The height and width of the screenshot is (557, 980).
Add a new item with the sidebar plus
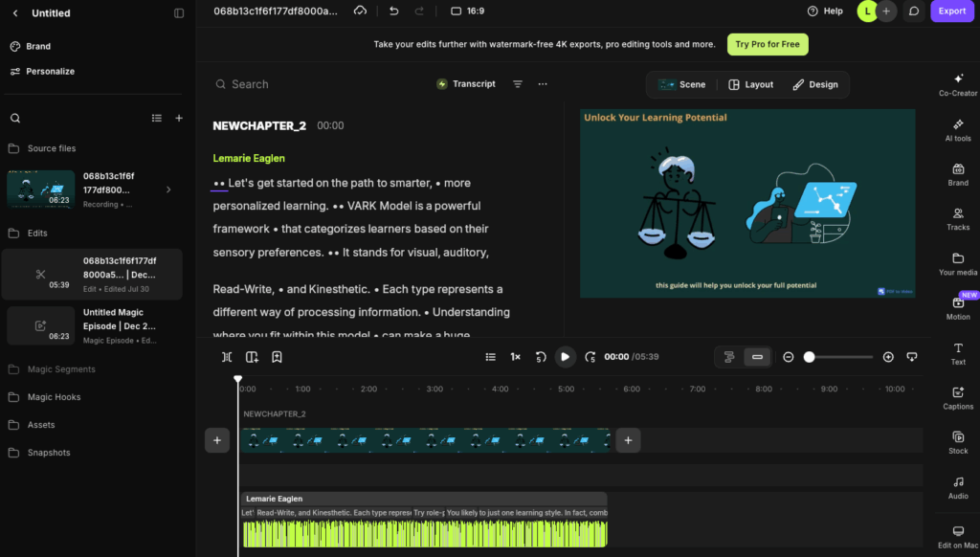click(x=179, y=118)
